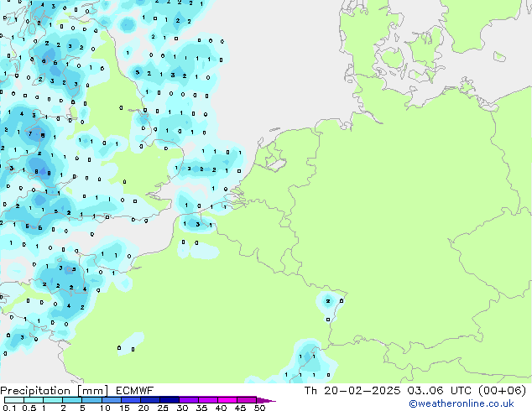532x411 pixels.
Task: Click the 1–2 mm legend swatch
Action: (53, 400)
